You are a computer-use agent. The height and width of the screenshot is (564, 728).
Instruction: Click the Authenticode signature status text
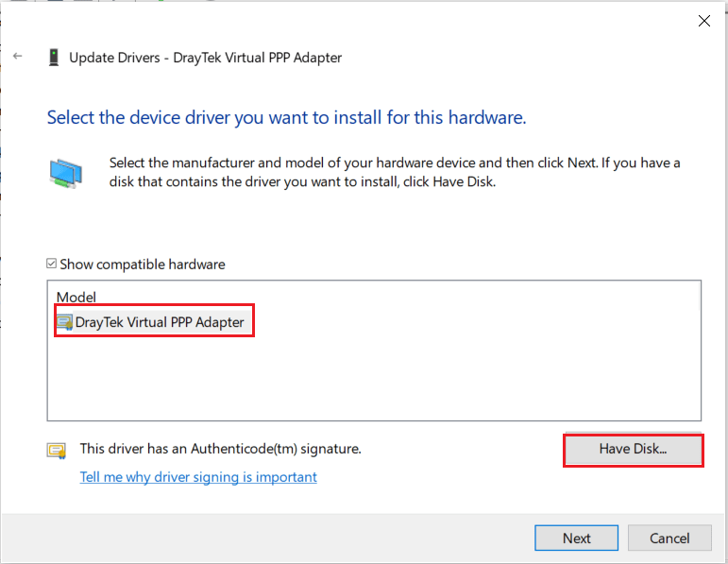(x=221, y=449)
